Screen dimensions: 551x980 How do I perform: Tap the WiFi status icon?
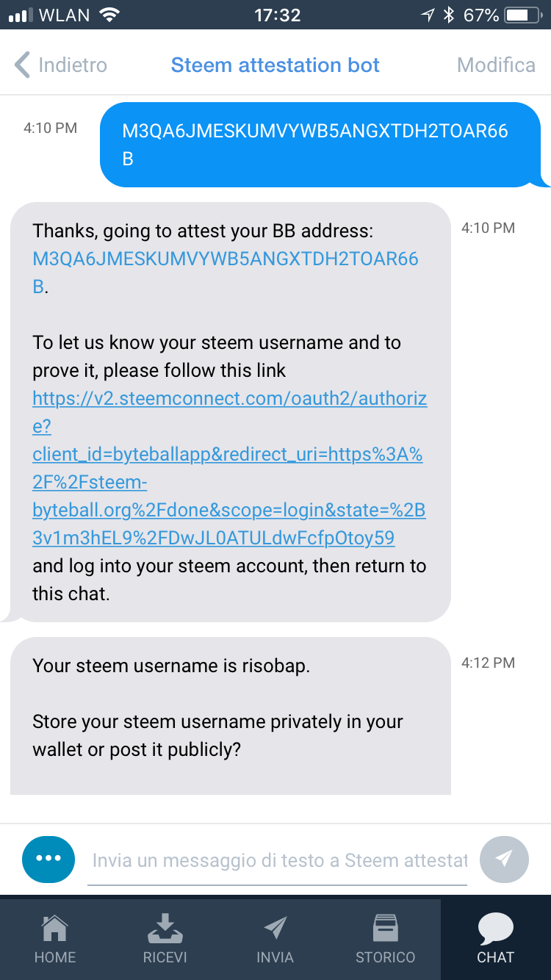pyautogui.click(x=109, y=15)
